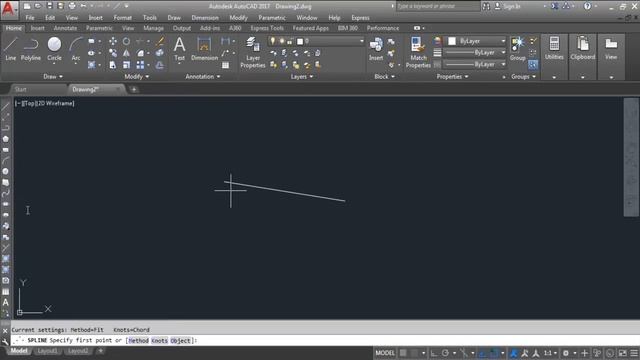640x360 pixels.
Task: Switch to the Express Tools ribbon tab
Action: 267,28
